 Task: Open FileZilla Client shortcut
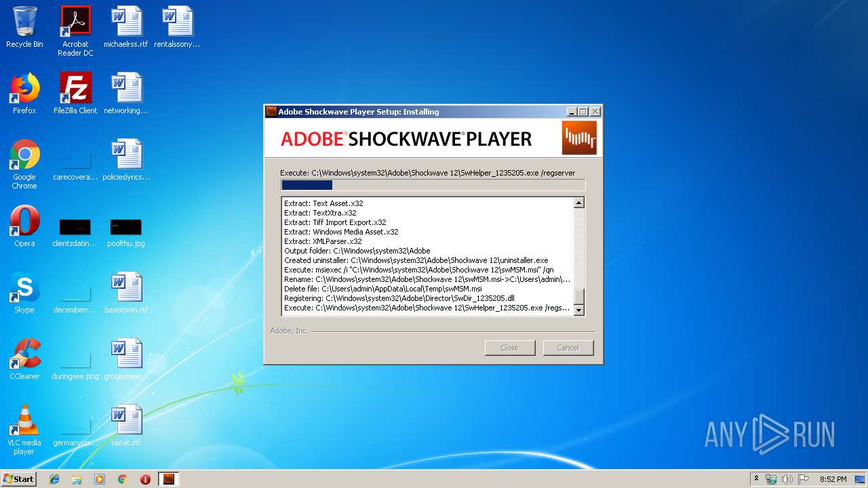pyautogui.click(x=75, y=94)
